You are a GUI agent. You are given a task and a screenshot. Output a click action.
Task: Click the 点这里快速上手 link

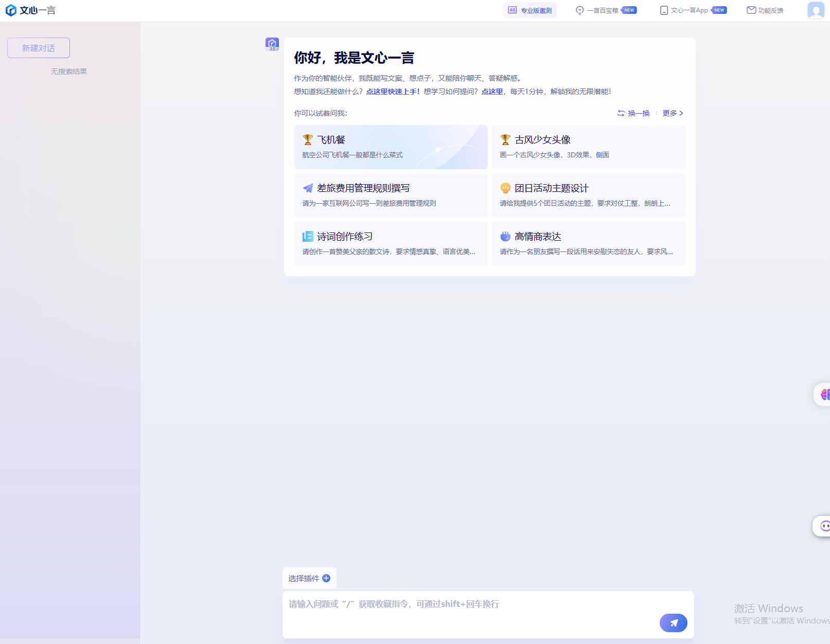(x=393, y=92)
